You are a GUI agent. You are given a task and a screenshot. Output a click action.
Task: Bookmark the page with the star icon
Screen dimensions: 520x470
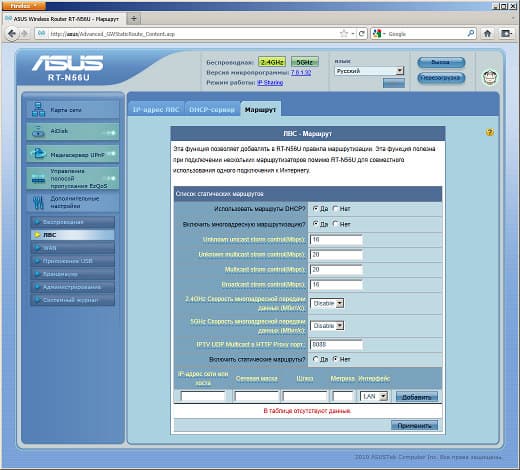click(343, 34)
